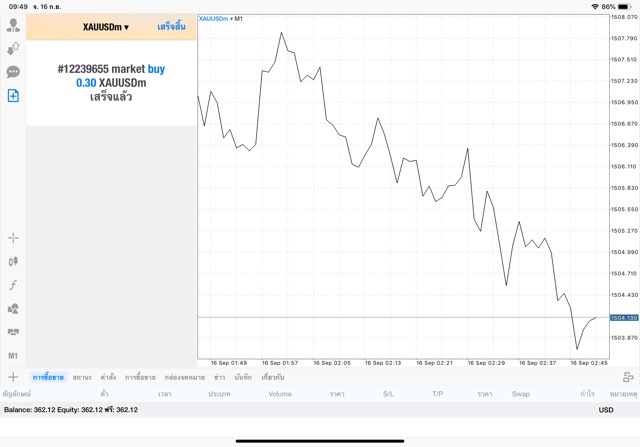Viewport: 640px width, 447px height.
Task: Open the M1 timeframe selector in sidebar
Action: (x=13, y=355)
